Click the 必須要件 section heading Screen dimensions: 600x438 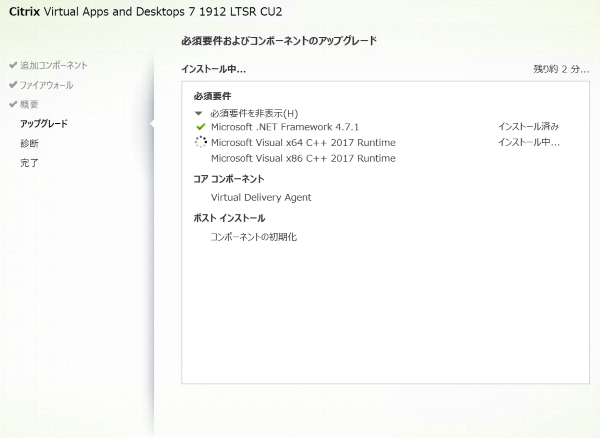pos(212,96)
